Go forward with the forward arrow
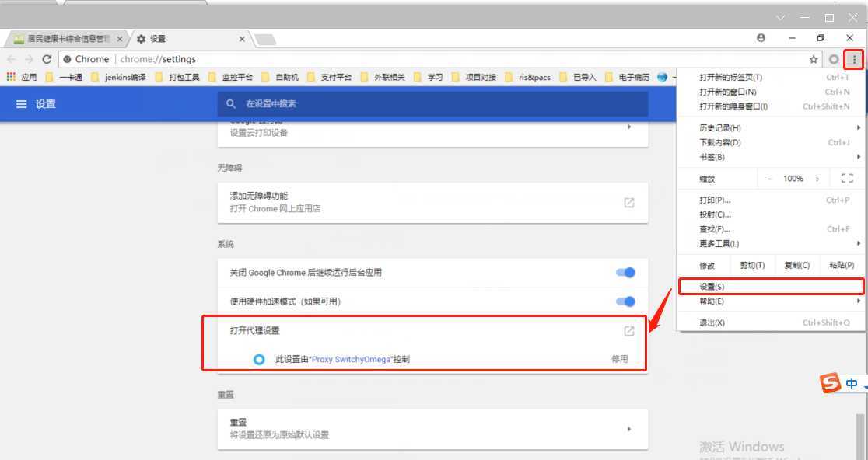This screenshot has width=868, height=460. [30, 59]
